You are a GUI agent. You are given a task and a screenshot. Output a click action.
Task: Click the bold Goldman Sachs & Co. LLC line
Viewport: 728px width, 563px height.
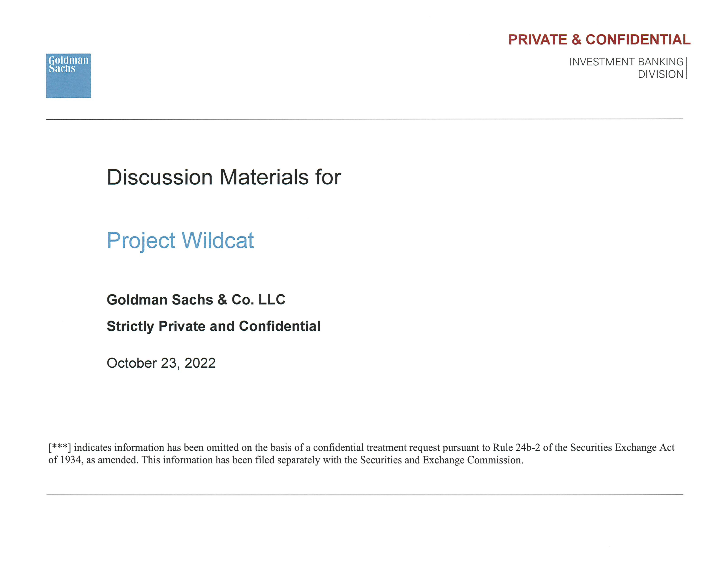196,300
